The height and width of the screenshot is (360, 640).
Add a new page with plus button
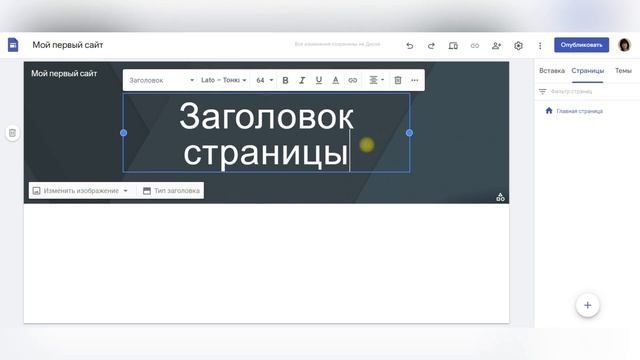pos(587,305)
